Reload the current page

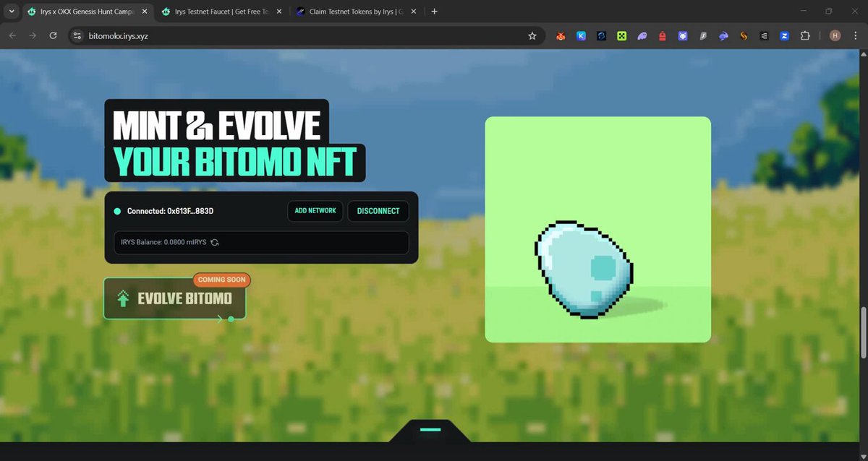(53, 35)
